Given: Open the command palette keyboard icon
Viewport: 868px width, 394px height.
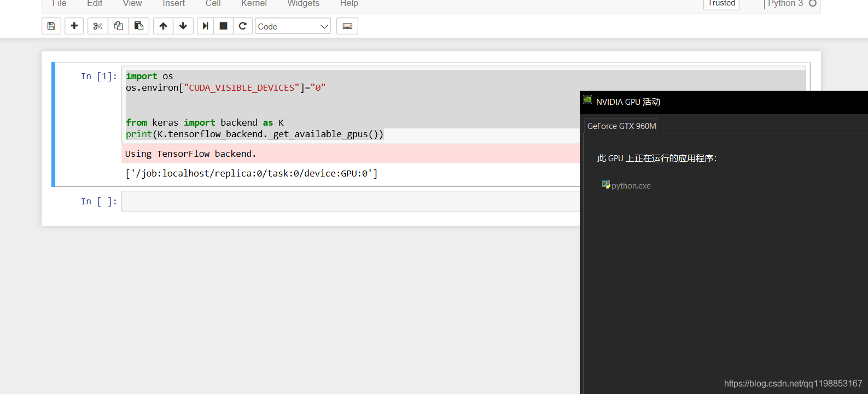Looking at the screenshot, I should point(347,26).
